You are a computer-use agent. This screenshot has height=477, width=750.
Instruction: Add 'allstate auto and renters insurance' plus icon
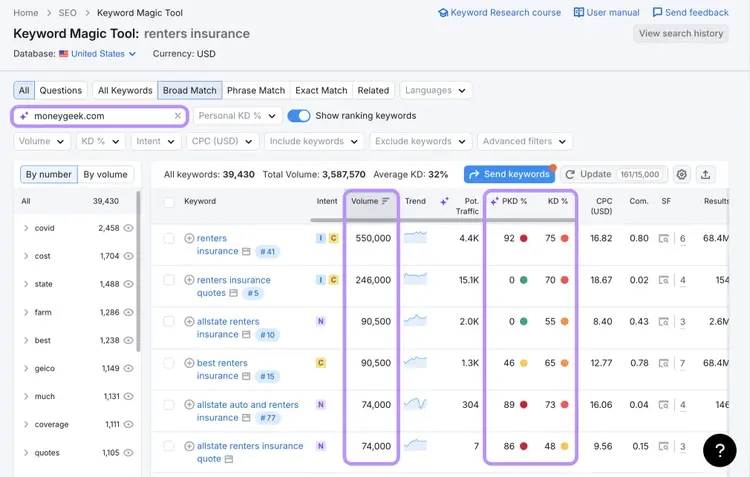[x=189, y=405]
